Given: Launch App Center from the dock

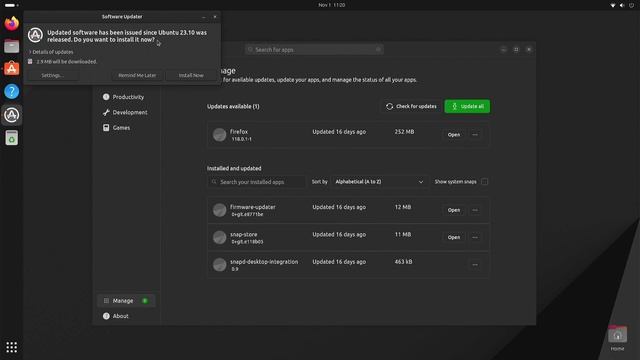Looking at the screenshot, I should 11,69.
